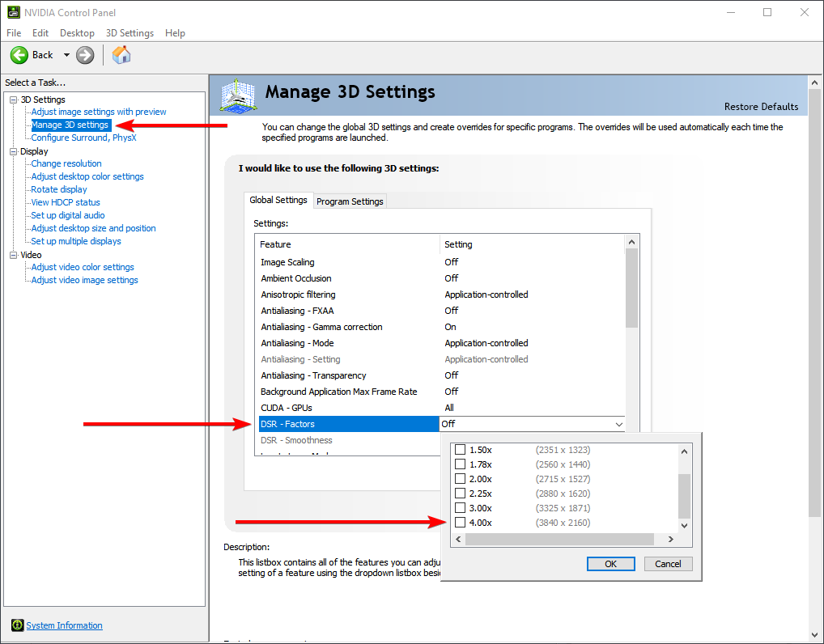Collapse the Display tree node

[14, 151]
